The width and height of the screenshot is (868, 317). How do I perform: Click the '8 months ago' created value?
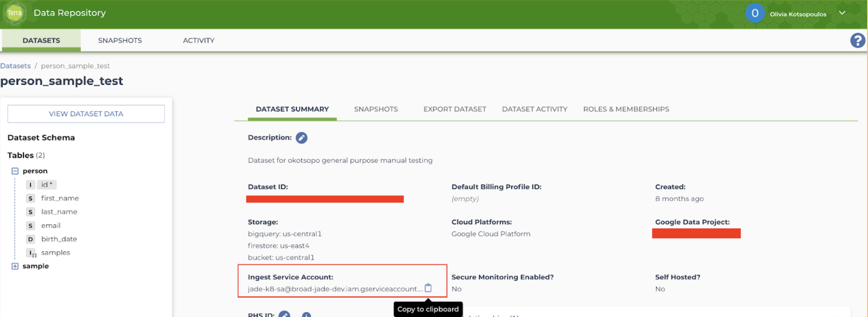click(x=679, y=198)
